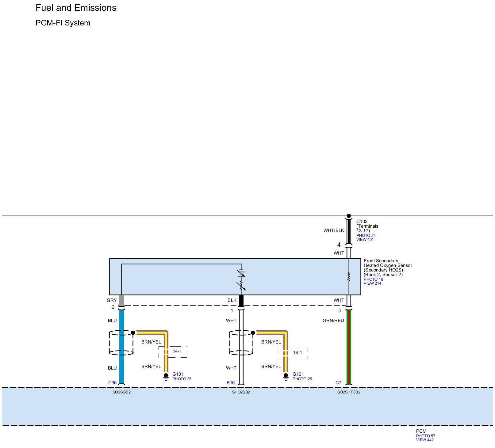Open the PCM VIEW 442 link
Viewport: 495px width, 448px height.
pyautogui.click(x=425, y=440)
